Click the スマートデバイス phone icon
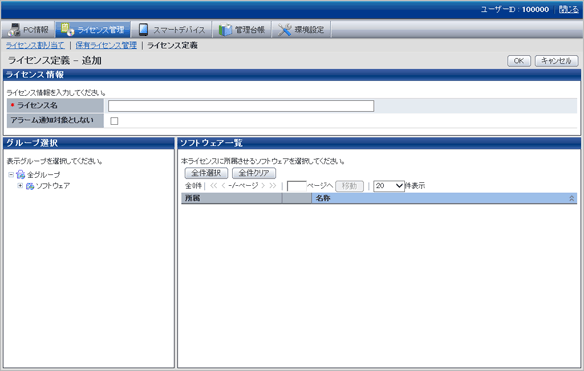The height and width of the screenshot is (371, 584). click(x=143, y=29)
